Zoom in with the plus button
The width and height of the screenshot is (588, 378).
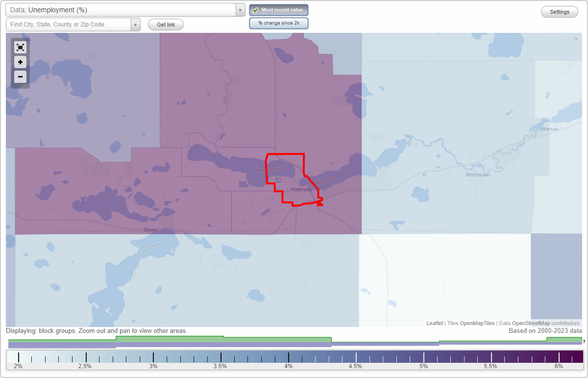tap(20, 62)
